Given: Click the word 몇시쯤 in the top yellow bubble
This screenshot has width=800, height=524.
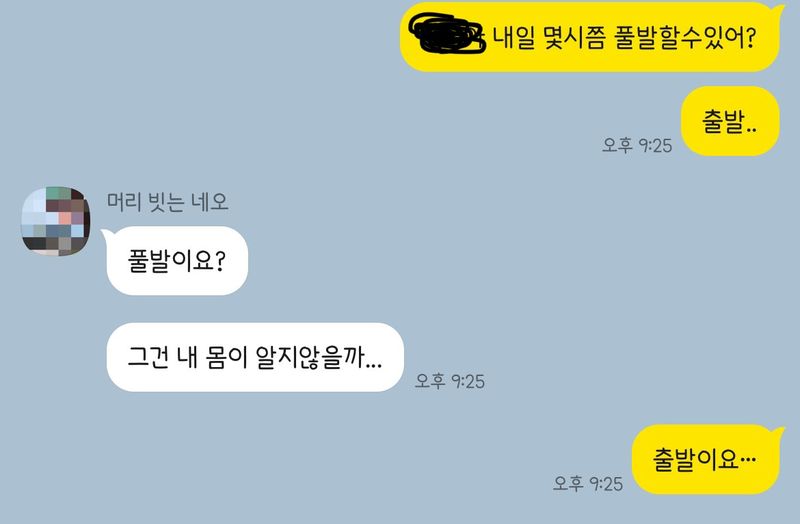Looking at the screenshot, I should coord(574,38).
